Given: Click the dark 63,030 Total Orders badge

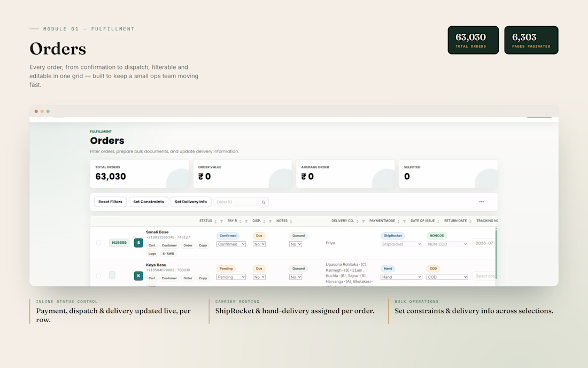Looking at the screenshot, I should click(473, 40).
